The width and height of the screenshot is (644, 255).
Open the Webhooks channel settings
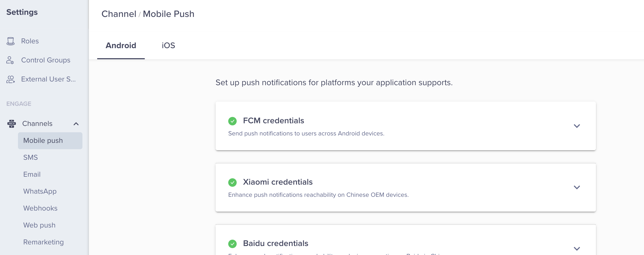40,208
